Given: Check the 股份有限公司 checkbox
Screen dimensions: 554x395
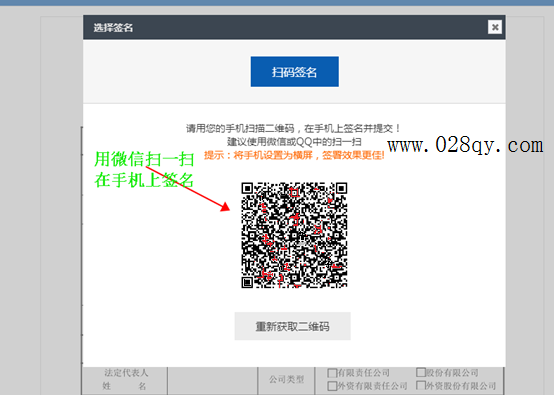Looking at the screenshot, I should click(x=420, y=372).
